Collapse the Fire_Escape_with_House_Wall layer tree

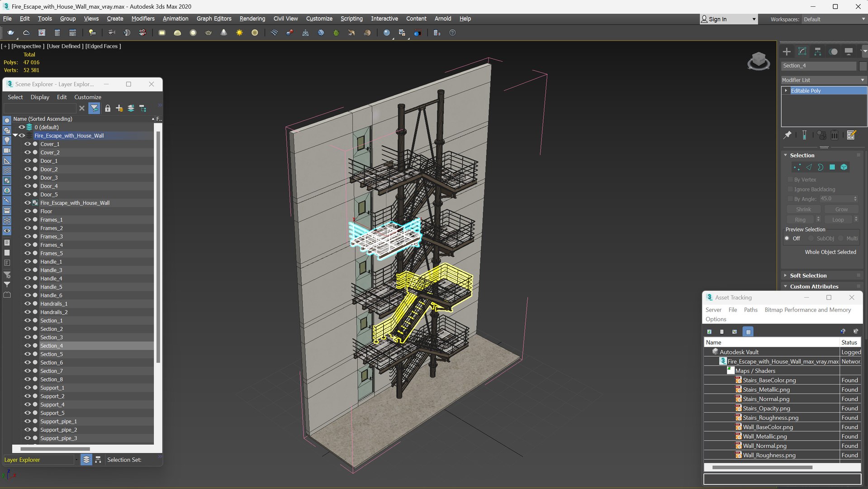[15, 135]
